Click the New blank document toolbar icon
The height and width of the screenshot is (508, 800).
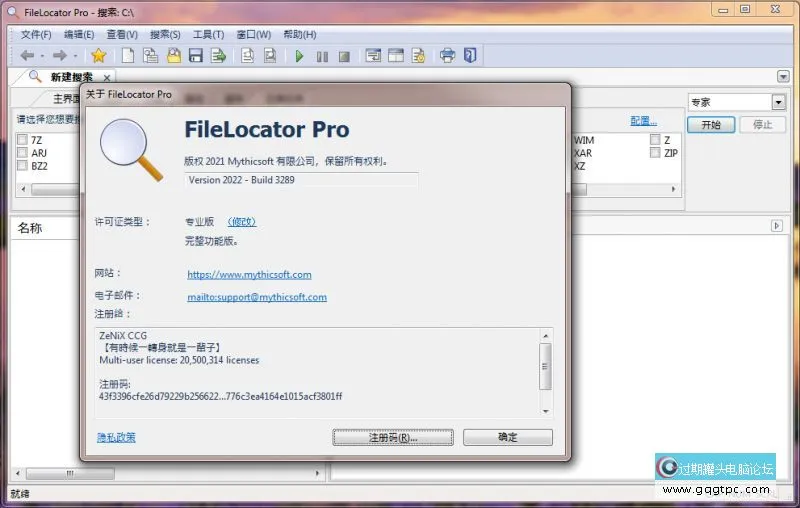tap(128, 56)
